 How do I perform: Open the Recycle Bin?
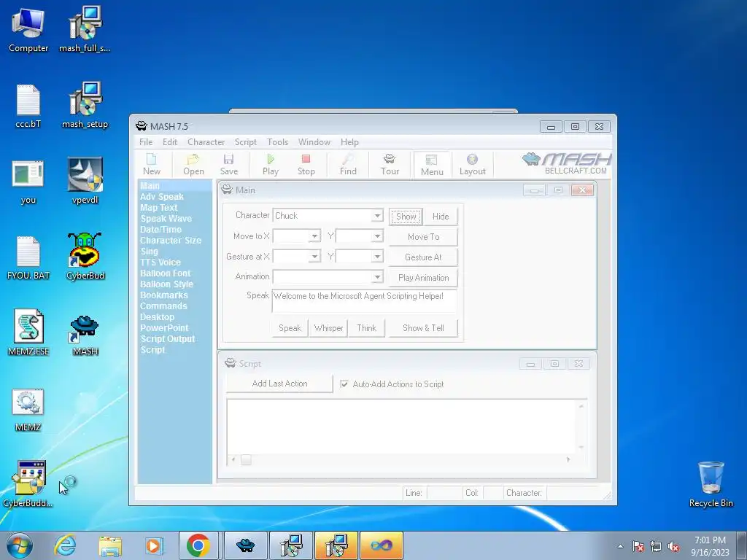tap(711, 484)
